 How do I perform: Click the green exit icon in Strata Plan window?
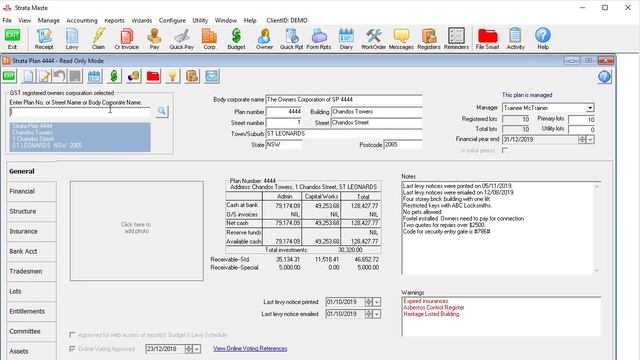(x=9, y=76)
